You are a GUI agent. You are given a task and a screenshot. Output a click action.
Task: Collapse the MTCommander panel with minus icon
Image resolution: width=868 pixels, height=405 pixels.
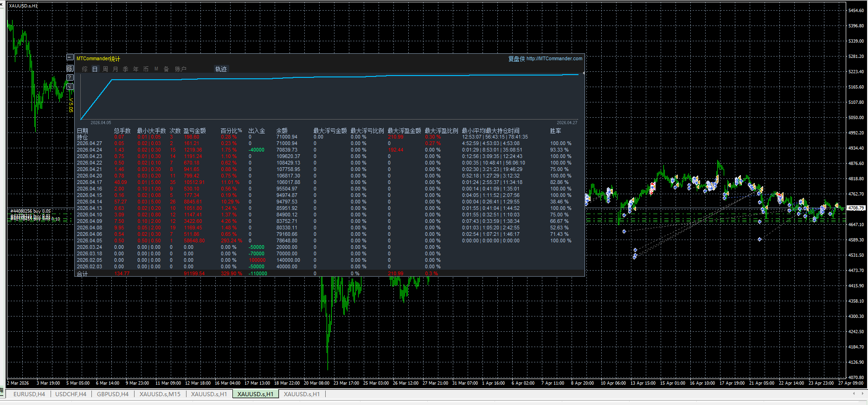point(70,57)
